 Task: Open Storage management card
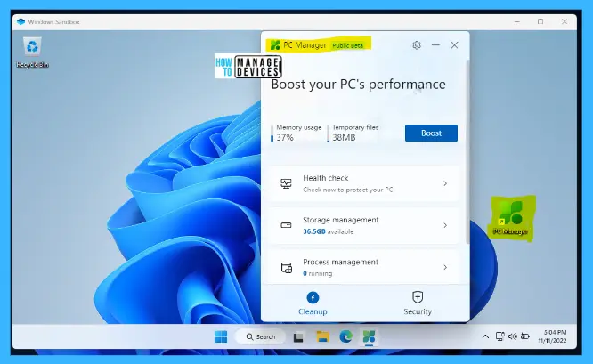point(364,225)
